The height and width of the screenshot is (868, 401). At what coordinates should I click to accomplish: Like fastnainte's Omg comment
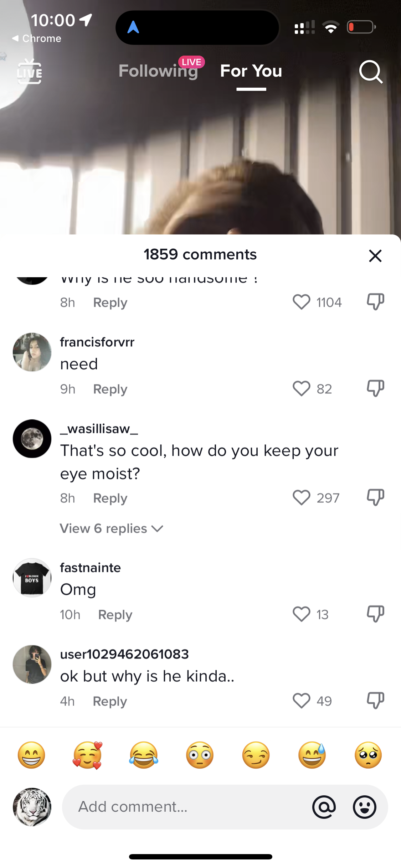[x=302, y=614]
